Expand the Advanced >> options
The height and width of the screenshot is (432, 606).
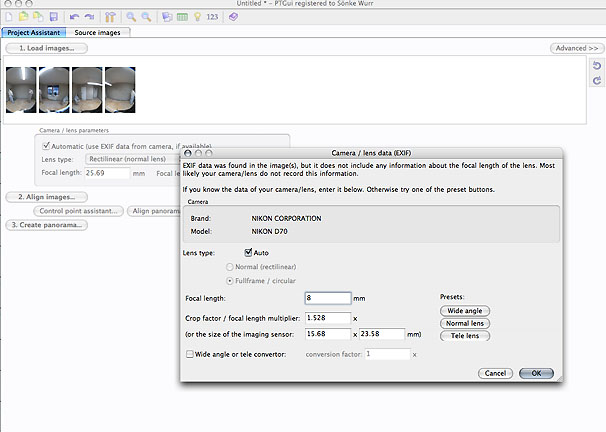(575, 48)
